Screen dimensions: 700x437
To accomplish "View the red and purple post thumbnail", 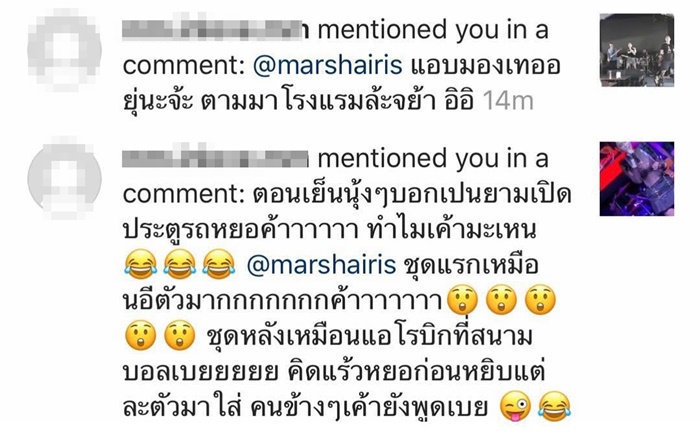I will (x=637, y=179).
